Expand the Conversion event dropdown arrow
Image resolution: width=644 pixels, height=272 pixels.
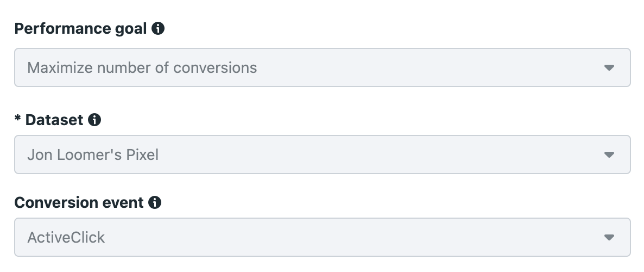pos(609,237)
